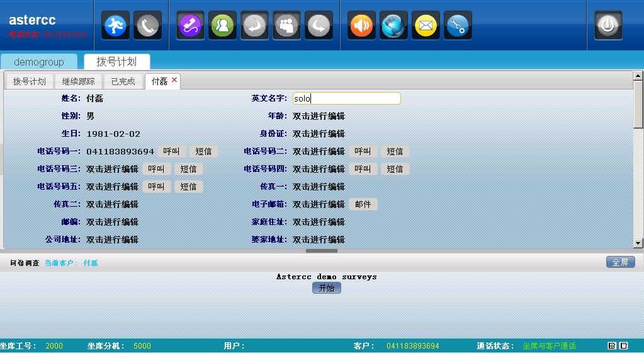Viewport: 644px width, 353px height.
Task: Switch to the 已完成 sub-tab
Action: tap(123, 81)
